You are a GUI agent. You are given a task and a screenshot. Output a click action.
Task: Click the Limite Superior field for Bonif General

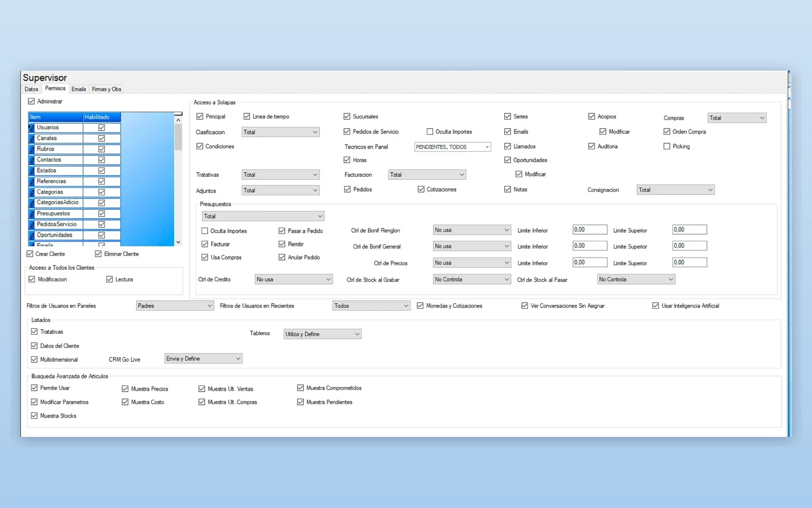[690, 246]
